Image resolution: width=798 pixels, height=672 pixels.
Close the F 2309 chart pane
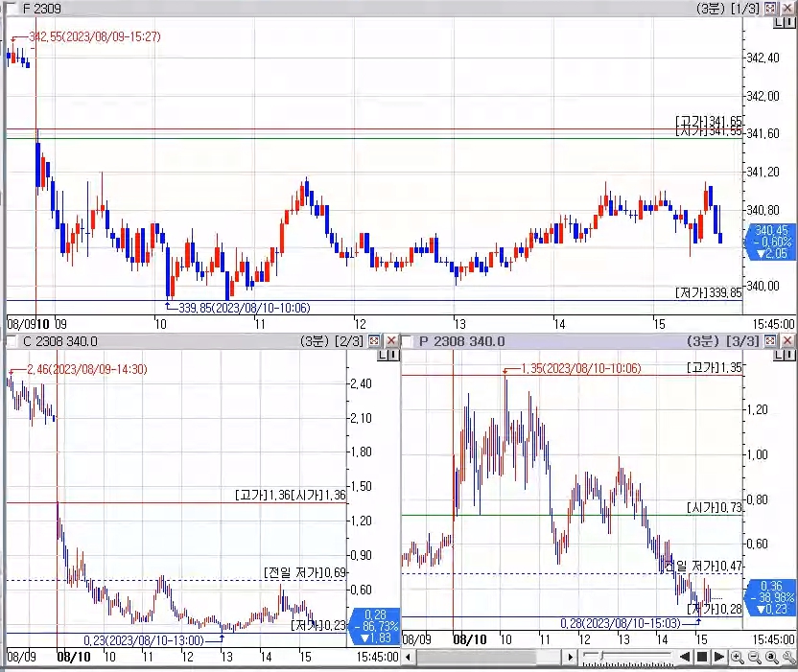[787, 8]
